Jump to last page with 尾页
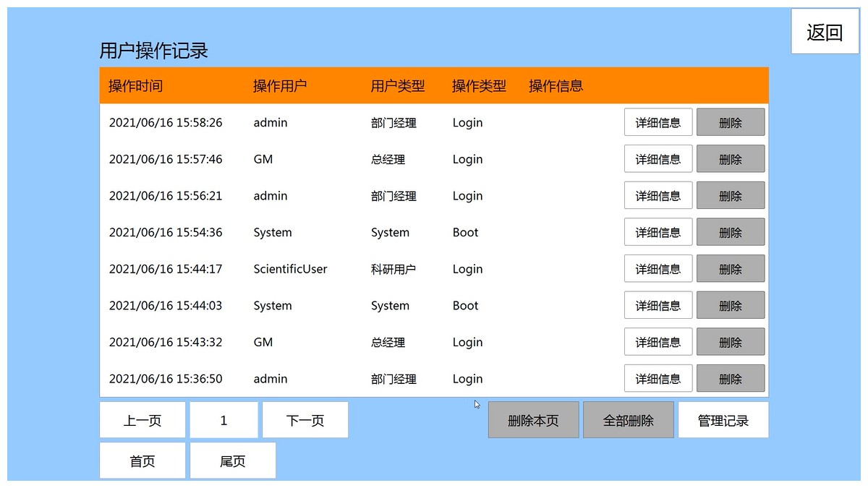 233,461
